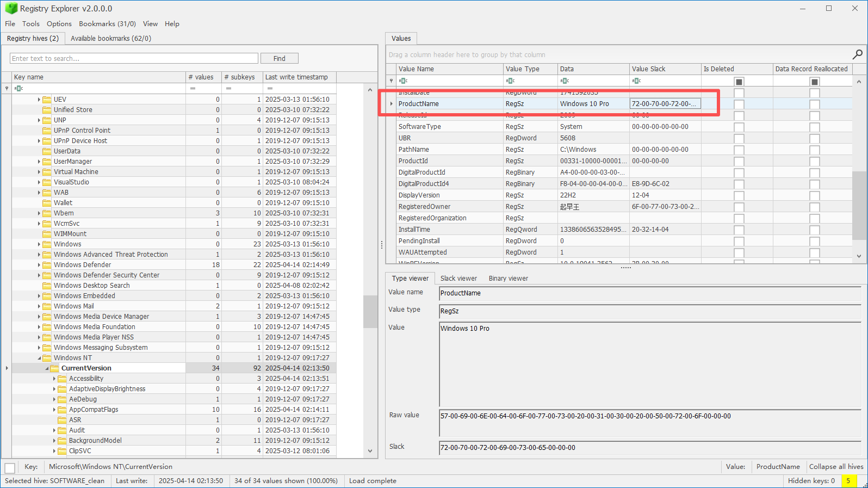Switch to the Slack viewer tab

pyautogui.click(x=458, y=279)
